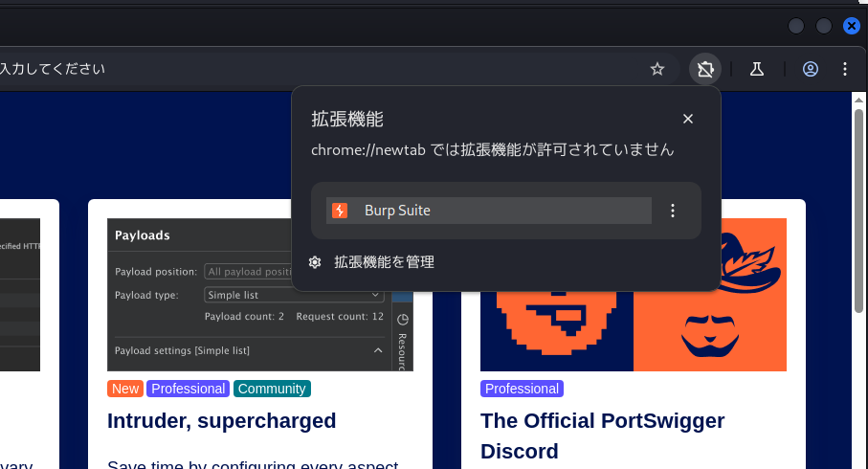Viewport: 868px width, 469px height.
Task: Open the extensions puzzle icon in toolbar
Action: click(x=705, y=69)
